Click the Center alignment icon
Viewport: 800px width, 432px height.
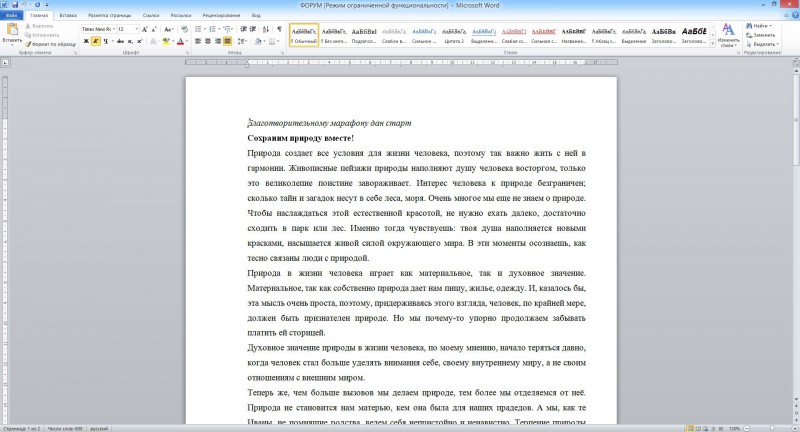click(208, 41)
